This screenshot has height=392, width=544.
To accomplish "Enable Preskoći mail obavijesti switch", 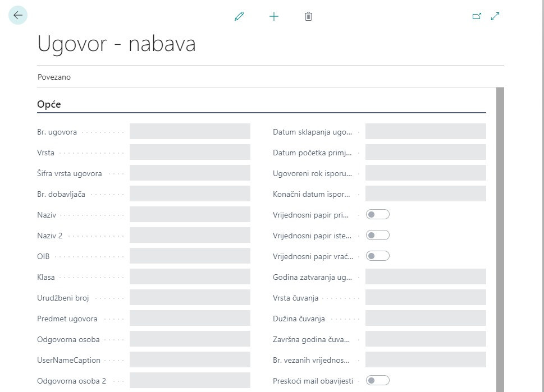I will pos(377,380).
